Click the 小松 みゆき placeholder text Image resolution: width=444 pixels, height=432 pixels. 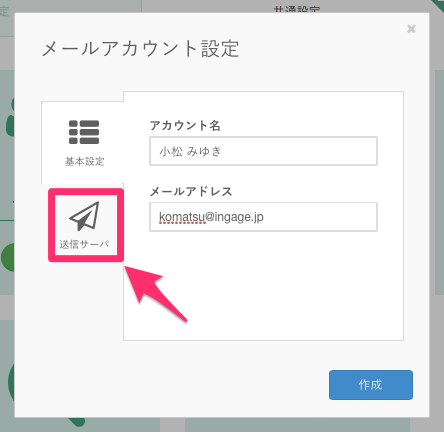190,151
